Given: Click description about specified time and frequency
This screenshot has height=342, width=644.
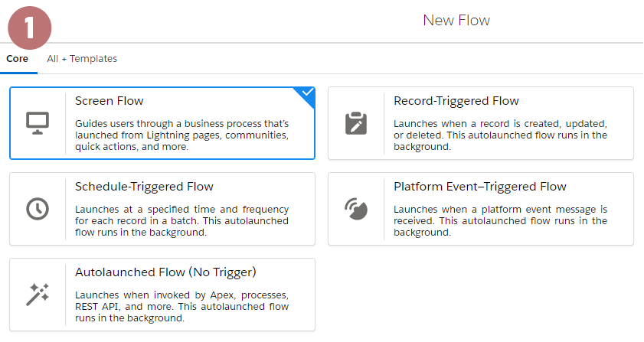Looking at the screenshot, I should (x=182, y=221).
